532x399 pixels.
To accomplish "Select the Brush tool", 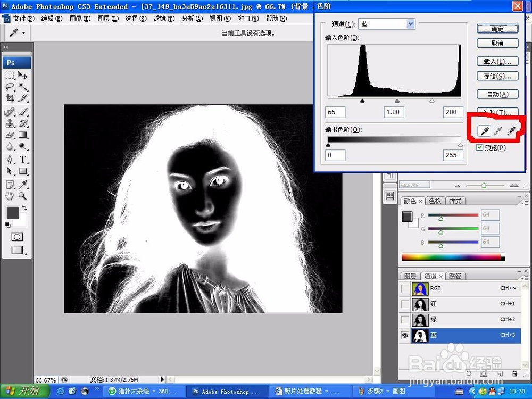I will (x=22, y=111).
